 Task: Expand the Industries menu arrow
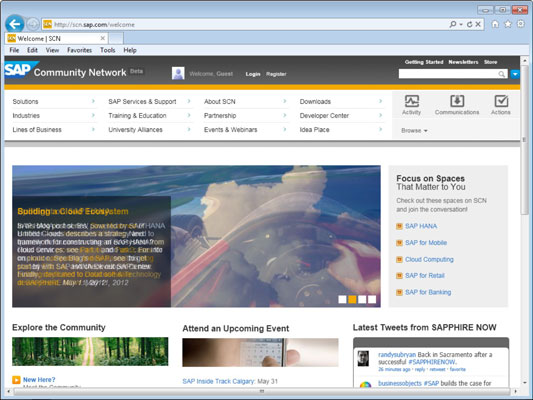[93, 115]
